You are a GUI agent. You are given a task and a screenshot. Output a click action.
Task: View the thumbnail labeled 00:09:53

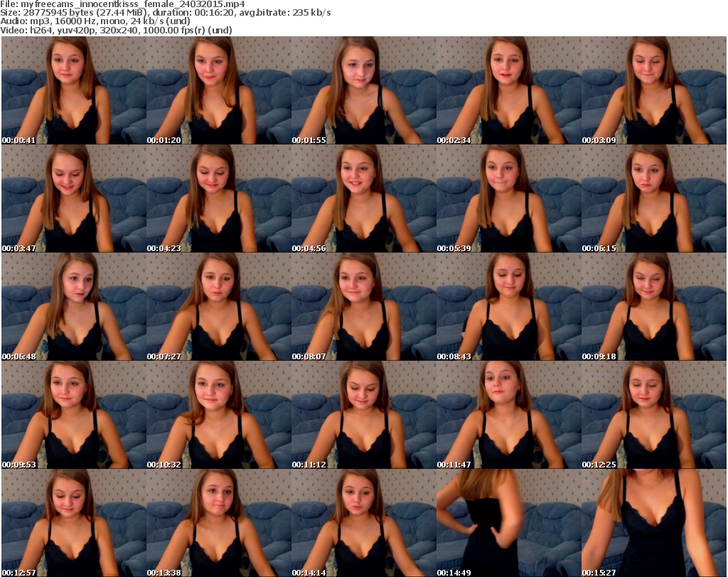74,415
